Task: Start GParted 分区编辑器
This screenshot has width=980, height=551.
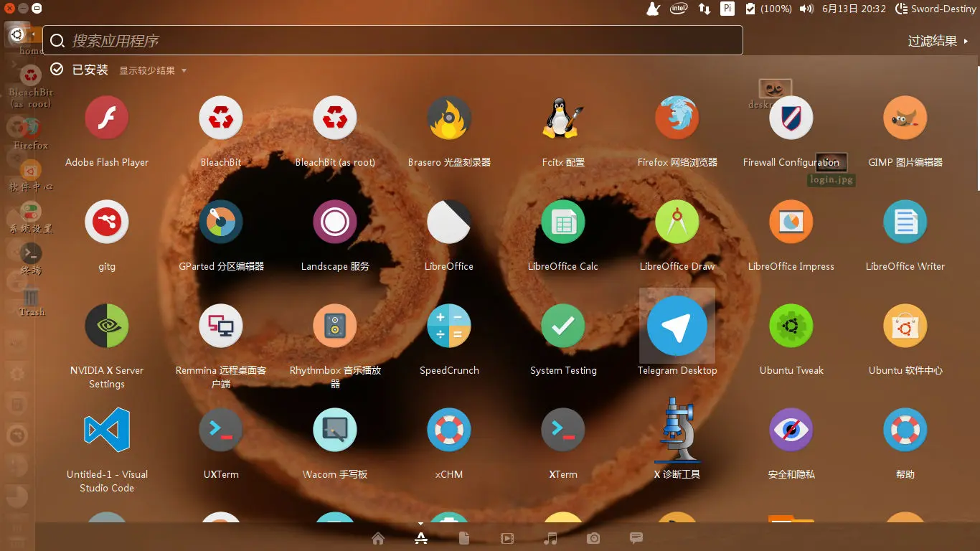Action: coord(220,222)
